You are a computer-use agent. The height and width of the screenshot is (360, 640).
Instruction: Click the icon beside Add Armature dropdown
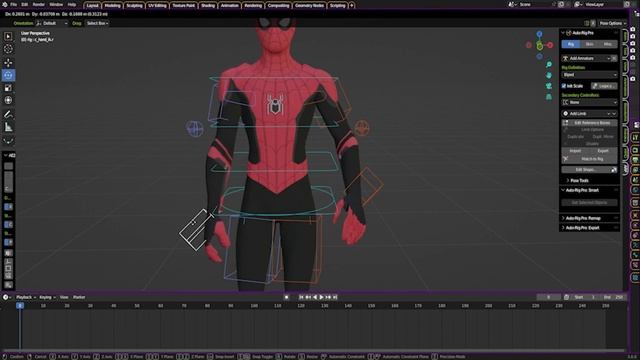(x=614, y=58)
